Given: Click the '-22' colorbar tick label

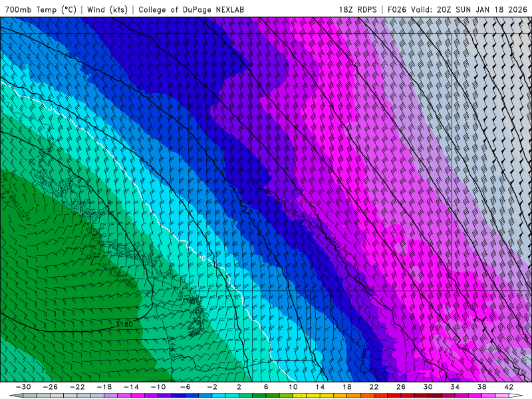Looking at the screenshot, I should pos(77,387).
